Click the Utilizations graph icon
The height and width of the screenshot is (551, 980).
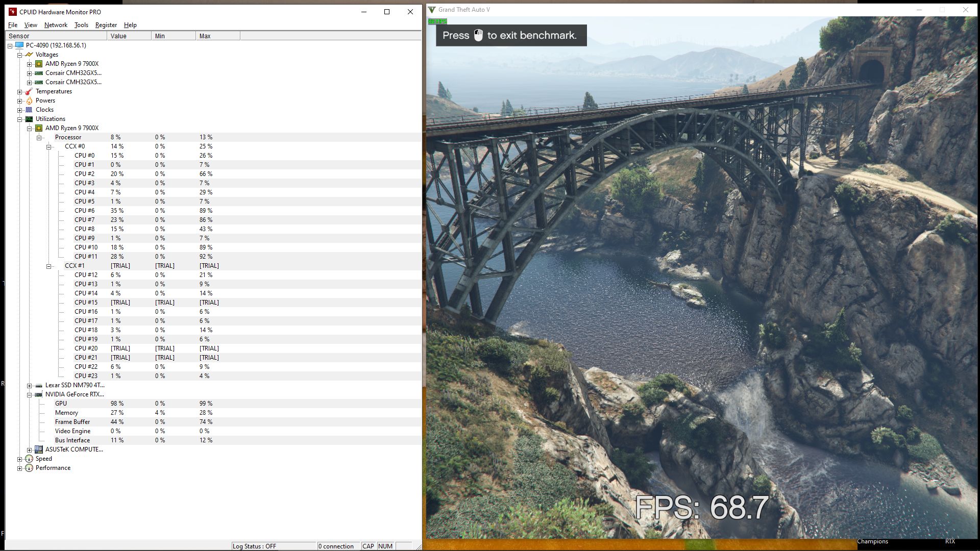coord(29,119)
